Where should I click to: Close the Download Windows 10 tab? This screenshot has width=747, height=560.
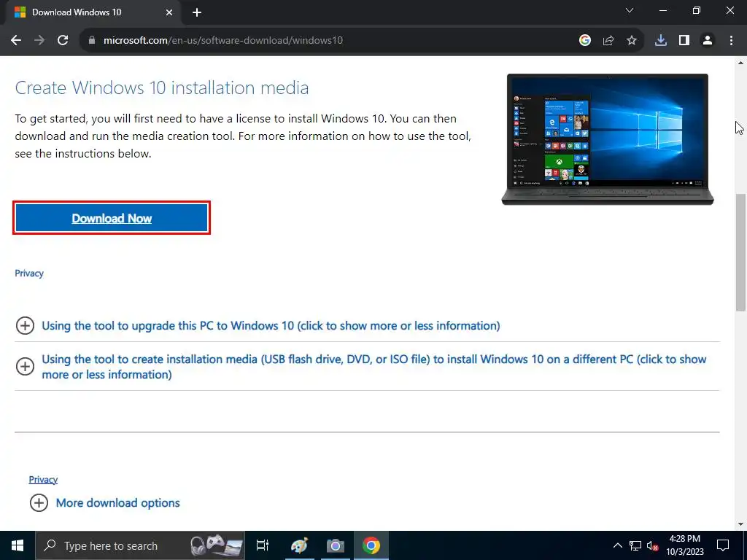coord(169,12)
